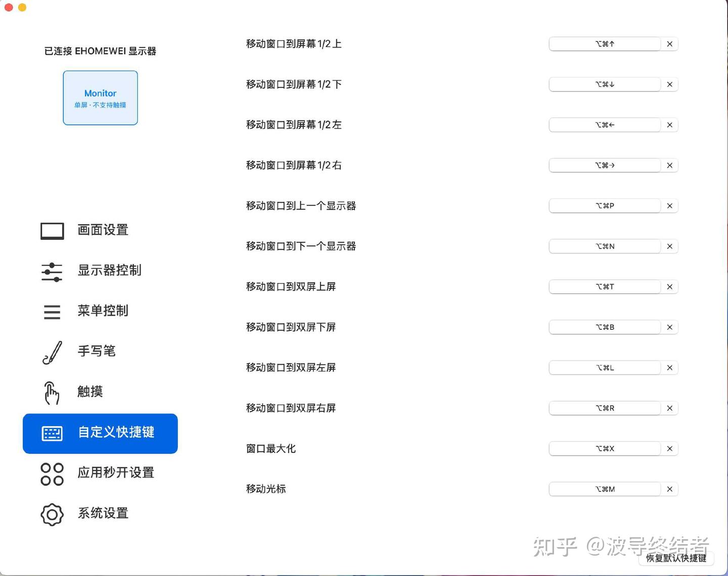This screenshot has width=728, height=576.
Task: Click shortcut field for 移动窗口到下一个显示器
Action: point(605,246)
